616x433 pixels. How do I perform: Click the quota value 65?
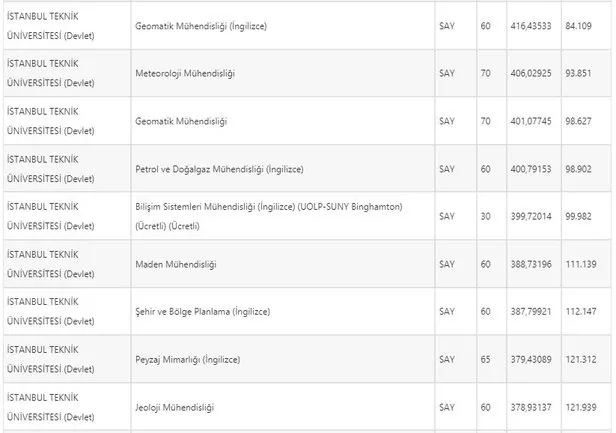point(486,358)
